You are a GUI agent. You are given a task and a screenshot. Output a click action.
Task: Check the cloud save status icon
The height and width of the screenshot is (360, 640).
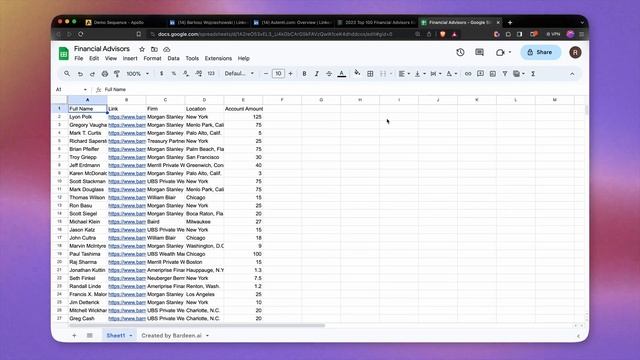point(167,49)
